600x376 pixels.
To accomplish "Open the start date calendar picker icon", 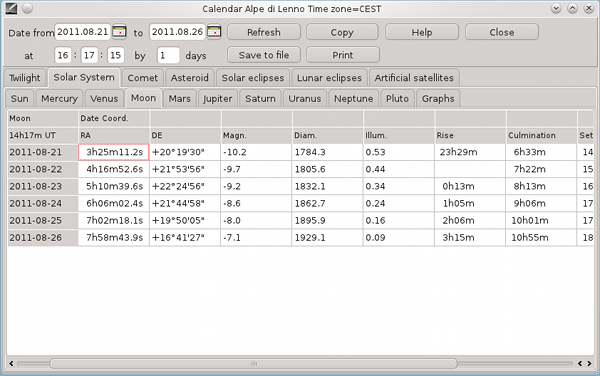I will 119,32.
